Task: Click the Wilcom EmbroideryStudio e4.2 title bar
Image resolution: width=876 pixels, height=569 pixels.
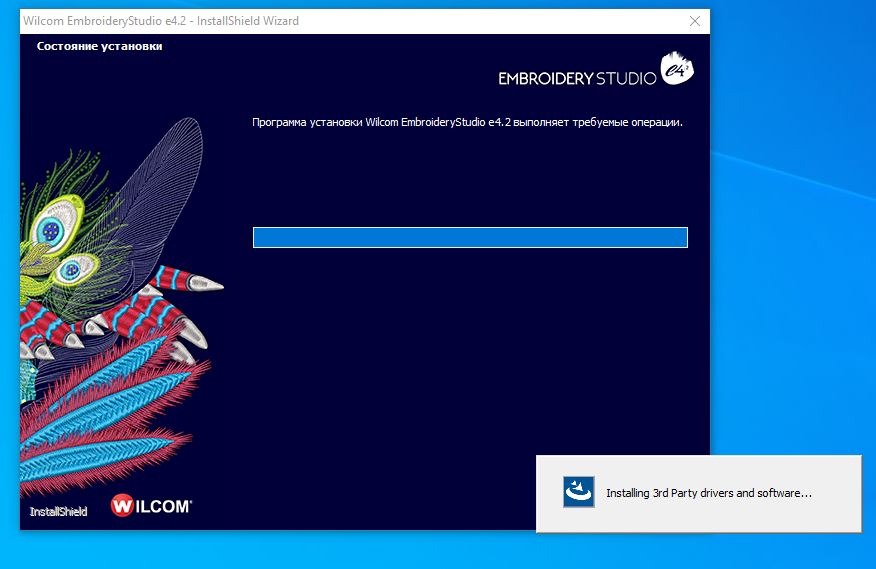Action: click(x=300, y=21)
